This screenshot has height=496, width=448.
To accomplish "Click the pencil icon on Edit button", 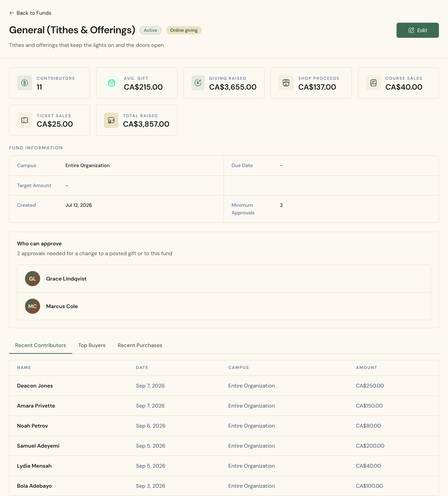I will point(411,30).
